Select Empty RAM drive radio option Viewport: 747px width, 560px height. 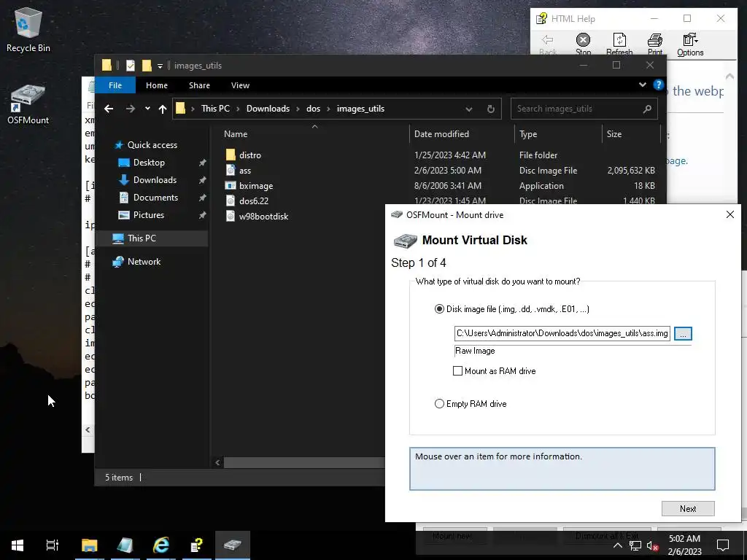click(x=439, y=404)
